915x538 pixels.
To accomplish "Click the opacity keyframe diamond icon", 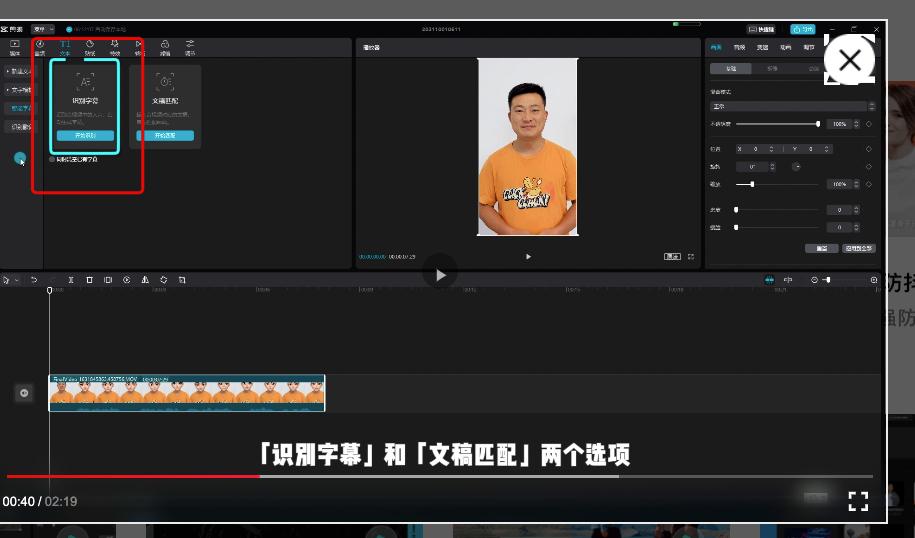I will coord(868,124).
